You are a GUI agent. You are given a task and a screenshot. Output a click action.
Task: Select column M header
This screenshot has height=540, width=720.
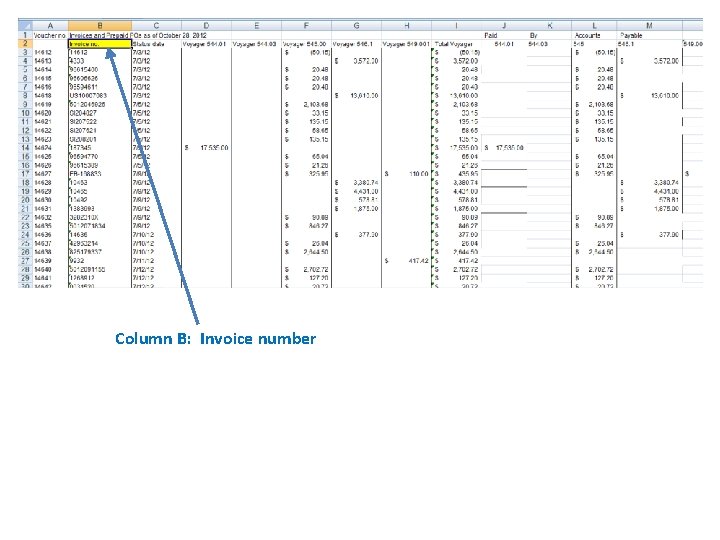click(649, 26)
